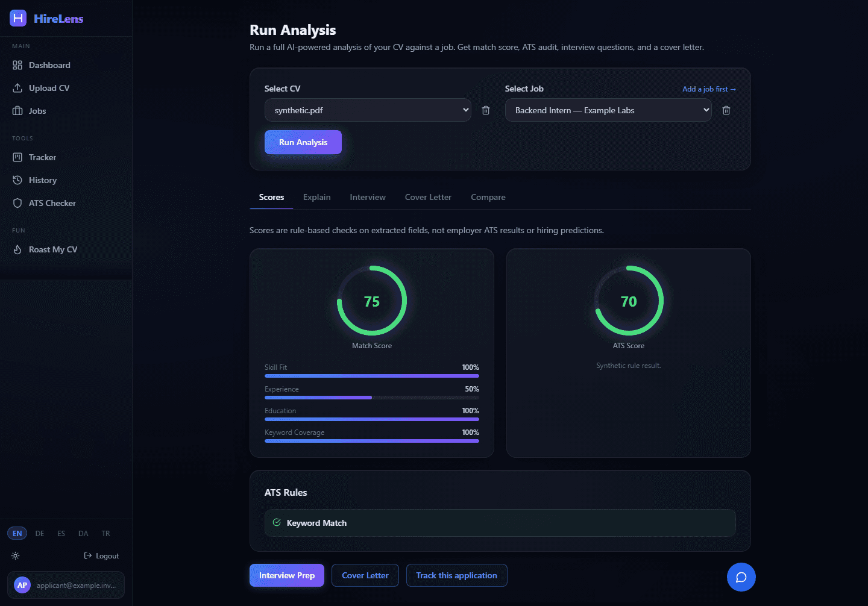Switch language to DA

tap(83, 533)
